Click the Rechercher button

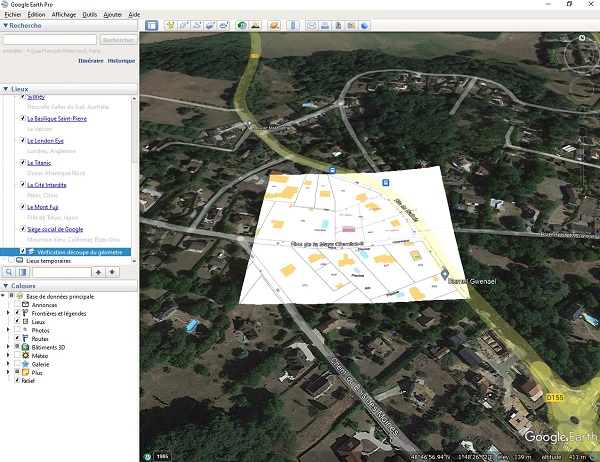pyautogui.click(x=117, y=40)
